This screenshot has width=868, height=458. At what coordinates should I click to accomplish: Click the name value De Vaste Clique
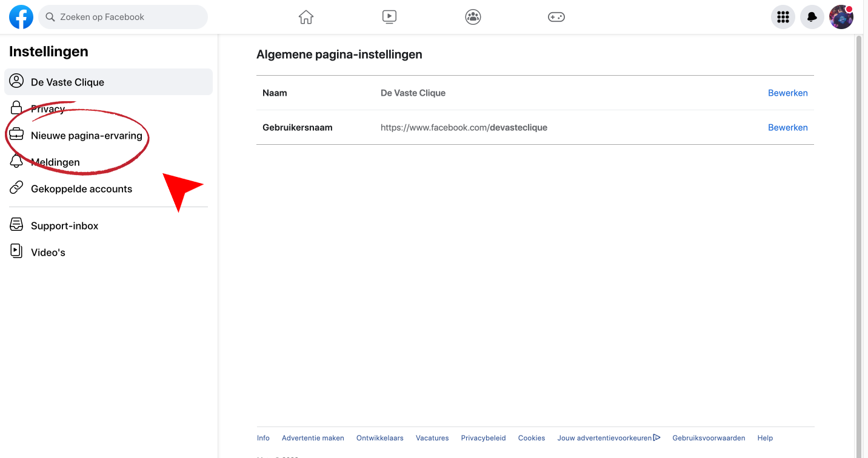[x=413, y=93]
